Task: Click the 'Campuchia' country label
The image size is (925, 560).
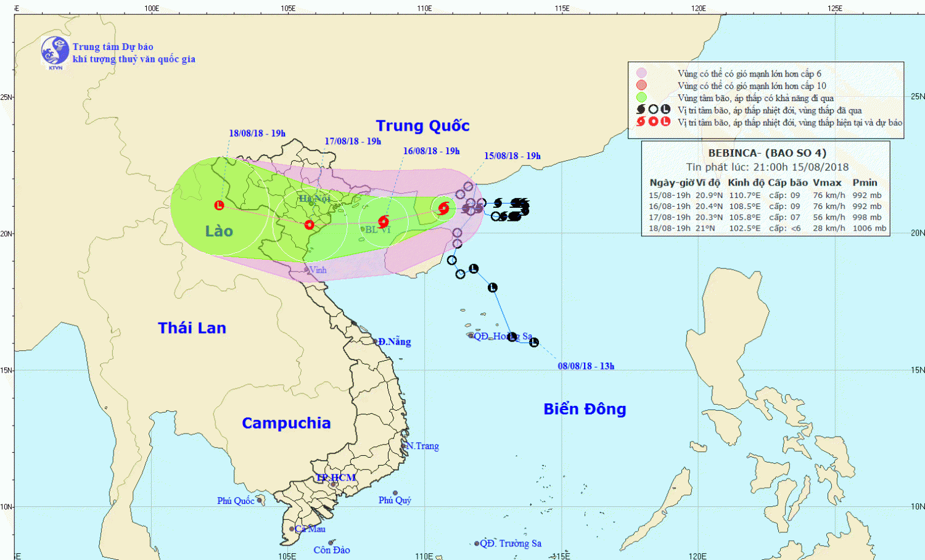Action: 286,423
